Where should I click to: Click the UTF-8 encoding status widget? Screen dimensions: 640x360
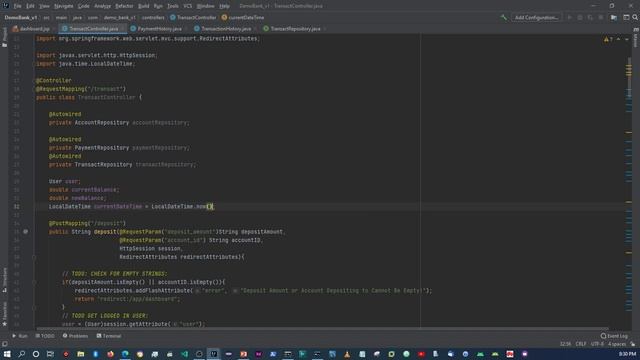[597, 344]
